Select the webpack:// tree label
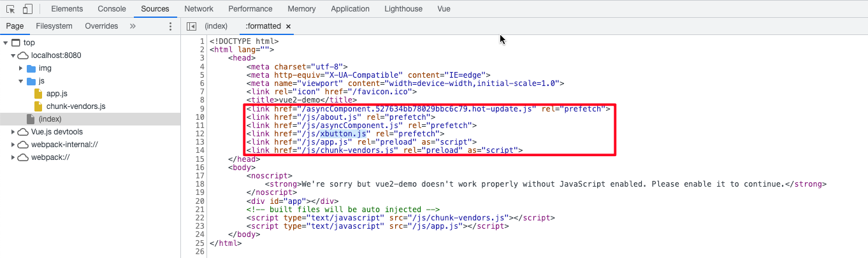The width and height of the screenshot is (868, 258). (x=50, y=157)
